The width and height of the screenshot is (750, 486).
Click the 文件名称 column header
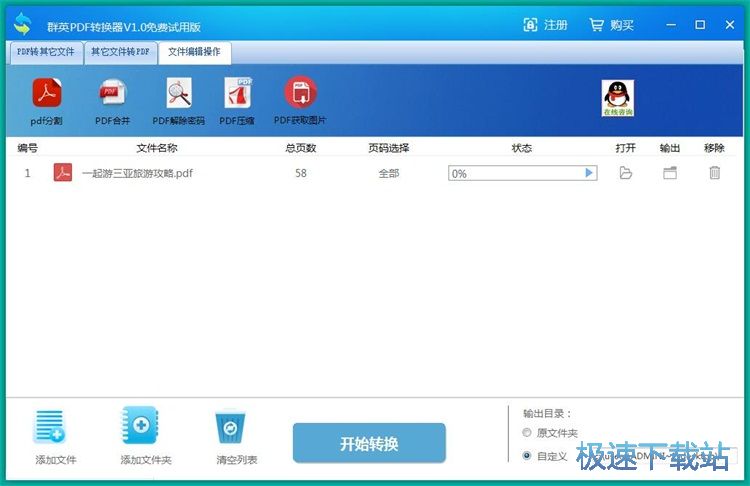[x=157, y=148]
